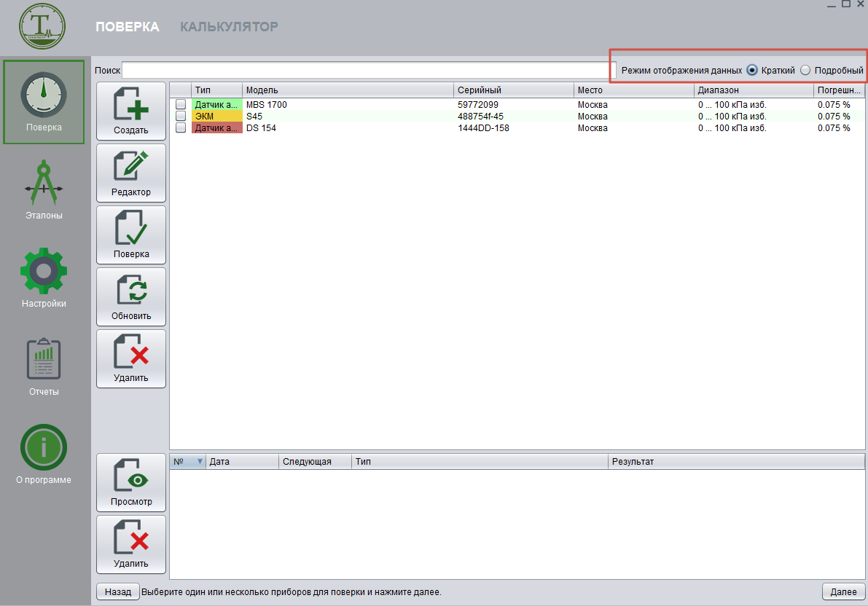Image resolution: width=868 pixels, height=606 pixels.
Task: Select the Подробный display mode
Action: pyautogui.click(x=805, y=71)
